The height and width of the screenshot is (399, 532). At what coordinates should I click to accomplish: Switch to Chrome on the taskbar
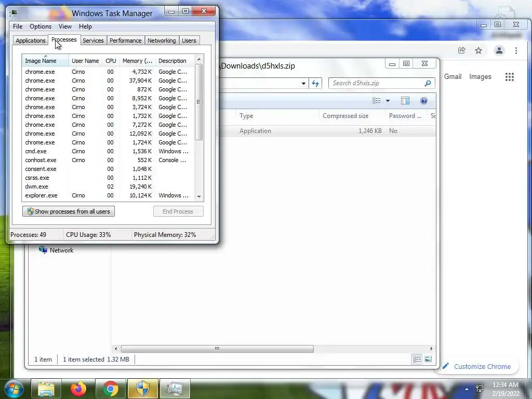pyautogui.click(x=111, y=389)
